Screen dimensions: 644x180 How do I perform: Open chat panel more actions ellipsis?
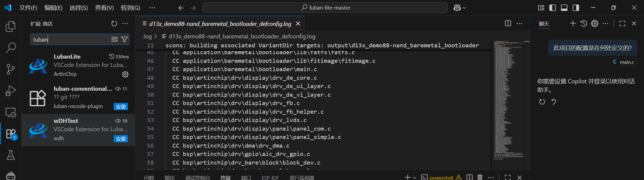tap(605, 24)
